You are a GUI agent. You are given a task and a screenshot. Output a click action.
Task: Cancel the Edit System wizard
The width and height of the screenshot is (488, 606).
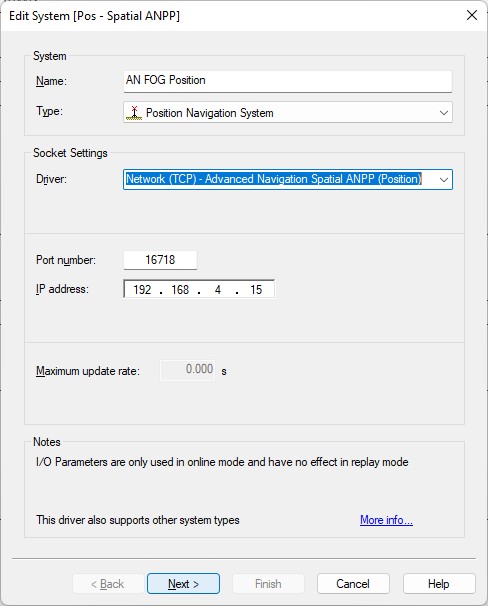353,584
